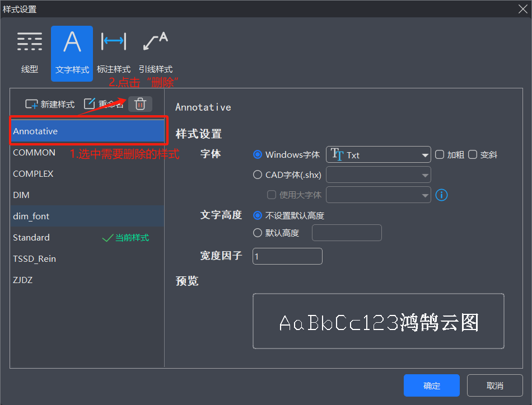Enable the 加粗 bold checkbox
This screenshot has height=405, width=532.
pyautogui.click(x=440, y=155)
